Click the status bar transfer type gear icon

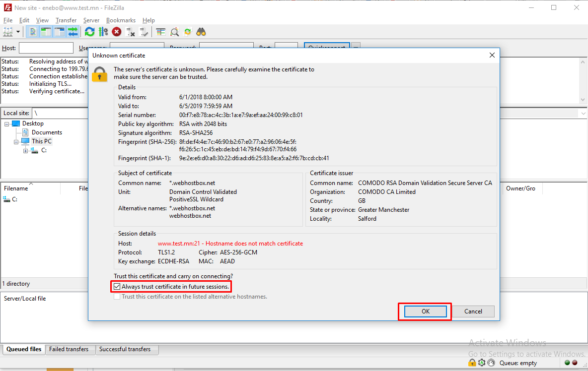coord(482,363)
